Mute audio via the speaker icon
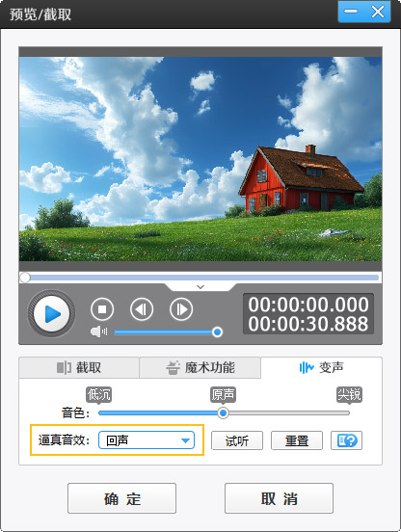The height and width of the screenshot is (532, 401). coord(98,332)
